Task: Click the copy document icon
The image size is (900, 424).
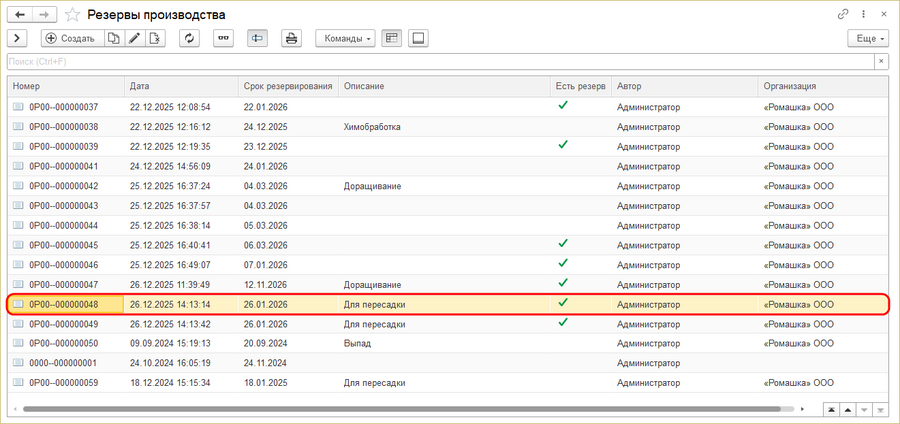Action: click(x=113, y=38)
